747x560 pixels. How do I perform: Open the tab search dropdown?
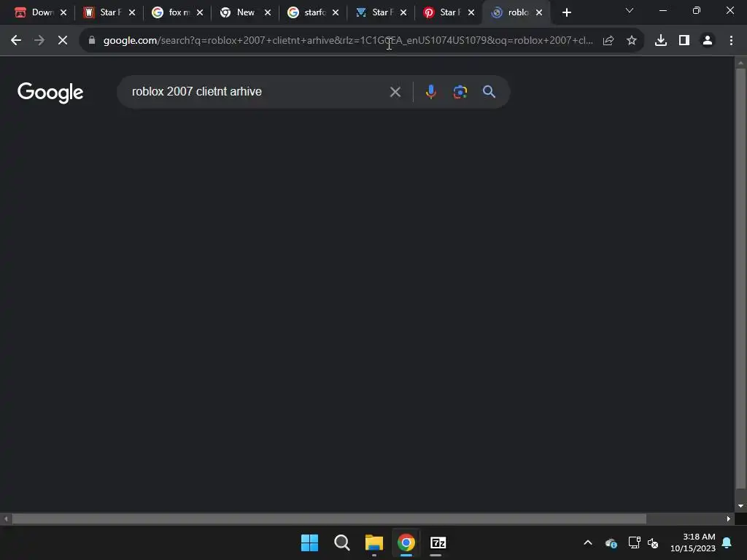point(630,10)
